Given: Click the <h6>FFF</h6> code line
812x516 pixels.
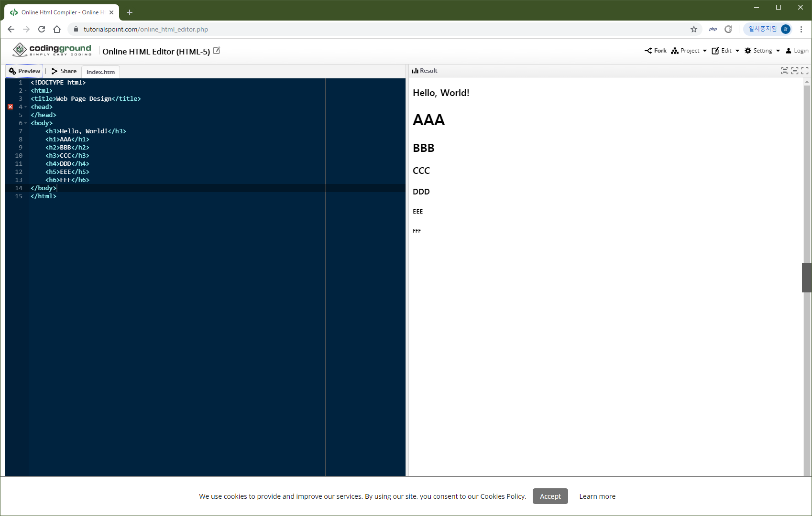Looking at the screenshot, I should (67, 180).
